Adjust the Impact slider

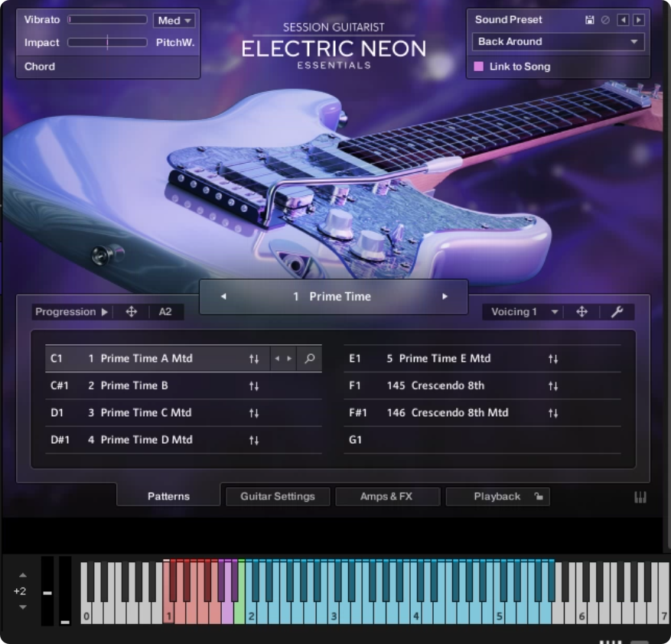pos(107,42)
